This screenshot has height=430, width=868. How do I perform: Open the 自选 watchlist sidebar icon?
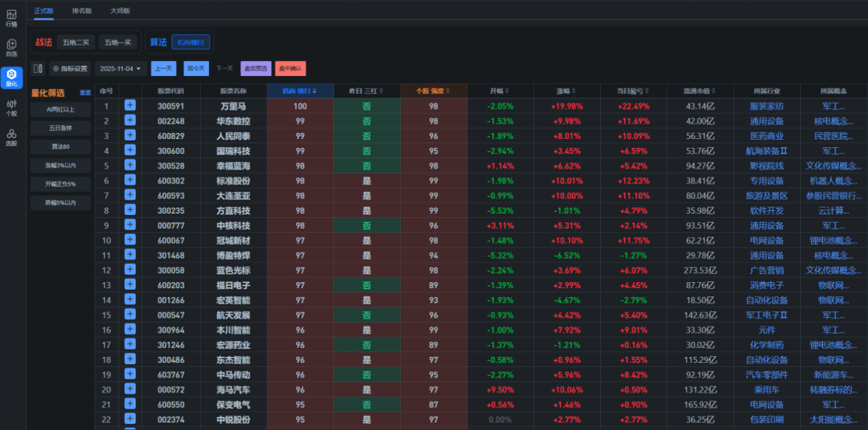coord(12,47)
